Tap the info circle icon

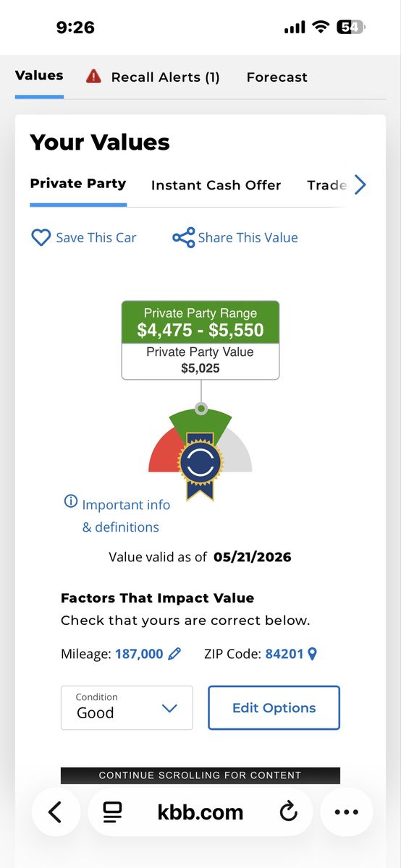click(x=71, y=501)
